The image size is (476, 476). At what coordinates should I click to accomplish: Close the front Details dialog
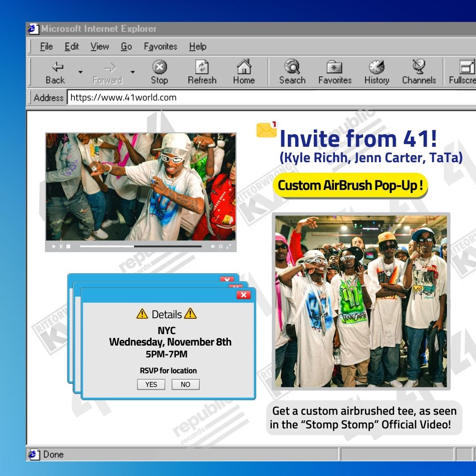point(243,295)
